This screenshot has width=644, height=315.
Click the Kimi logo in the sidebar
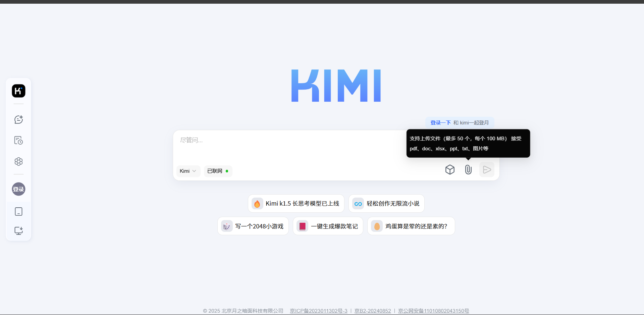tap(18, 91)
